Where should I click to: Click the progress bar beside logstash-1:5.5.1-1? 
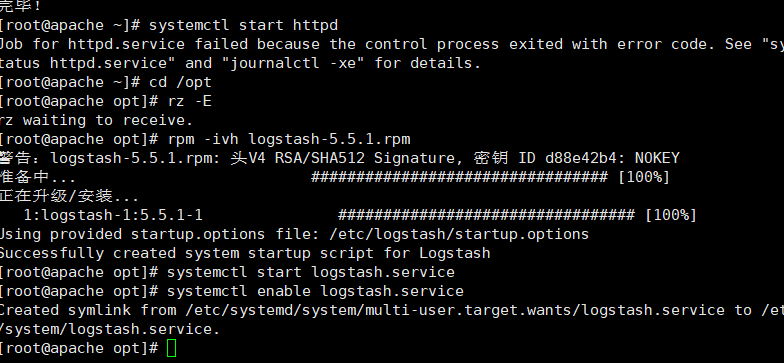486,215
